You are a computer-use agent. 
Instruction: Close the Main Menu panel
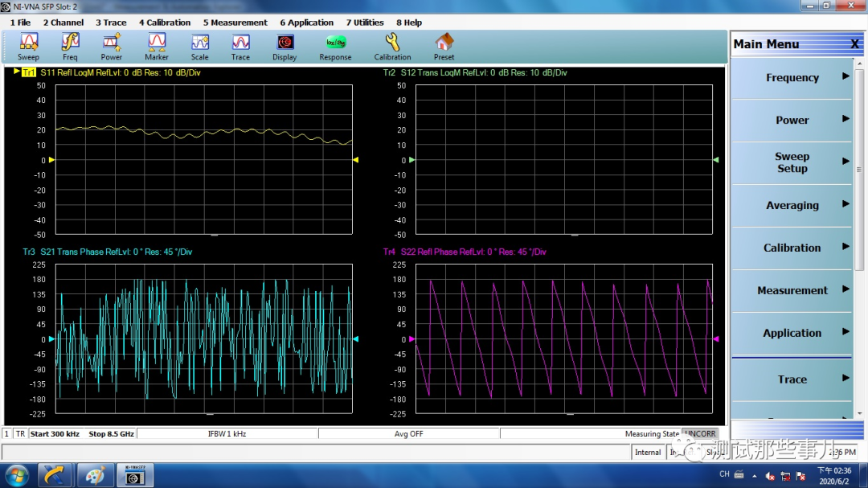point(854,44)
